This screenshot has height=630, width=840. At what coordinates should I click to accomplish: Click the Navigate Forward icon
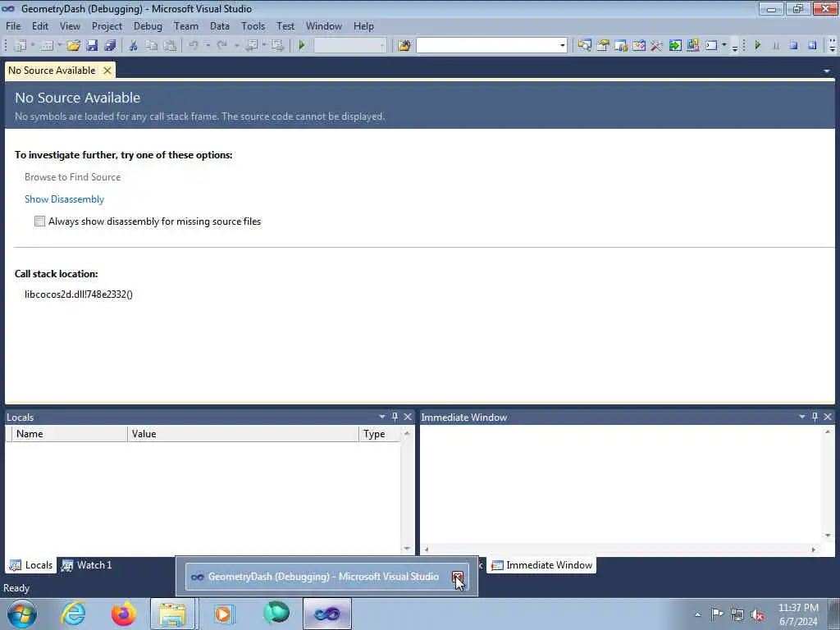click(277, 46)
